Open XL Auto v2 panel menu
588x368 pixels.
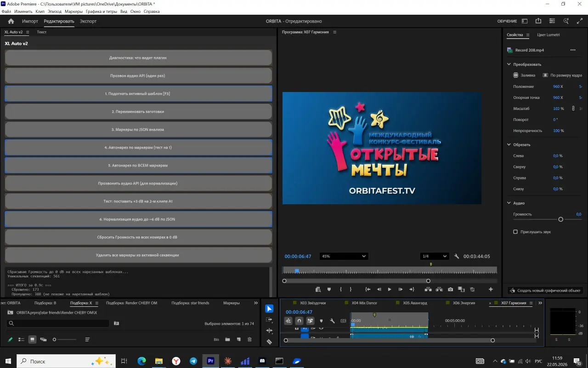click(x=28, y=32)
